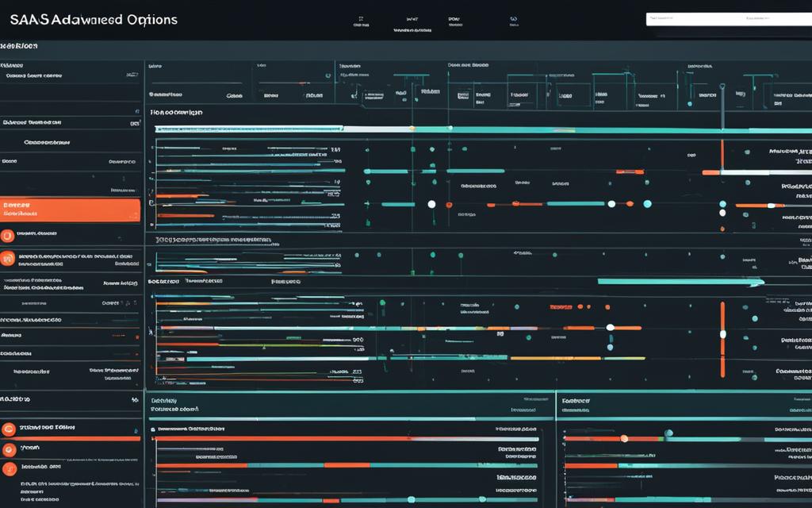This screenshot has height=508, width=812.
Task: Click the highlighted orange action button in the sidebar
Action: coord(70,210)
